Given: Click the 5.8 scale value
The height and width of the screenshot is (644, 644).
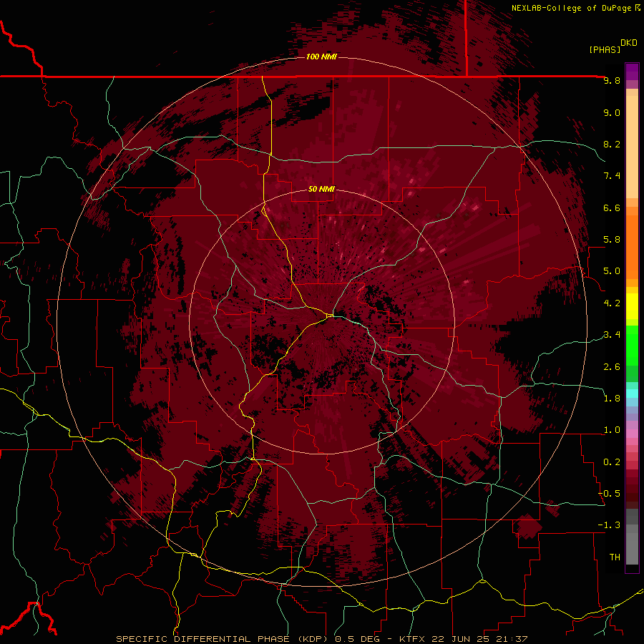Looking at the screenshot, I should pos(612,240).
